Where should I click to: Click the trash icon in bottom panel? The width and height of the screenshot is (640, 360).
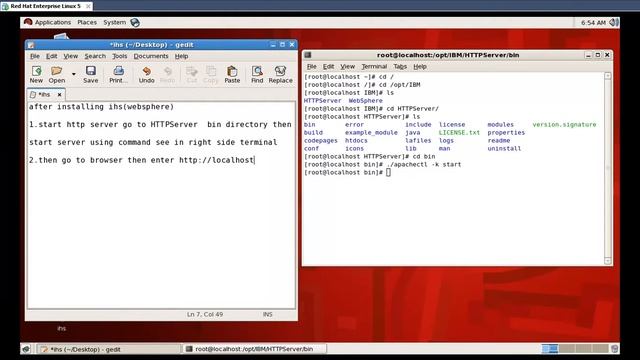(x=615, y=349)
